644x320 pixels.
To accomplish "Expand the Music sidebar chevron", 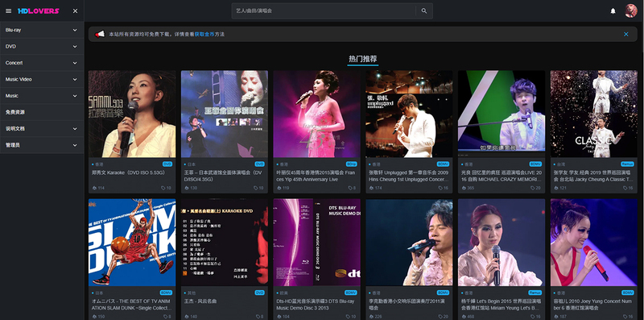I will (75, 96).
